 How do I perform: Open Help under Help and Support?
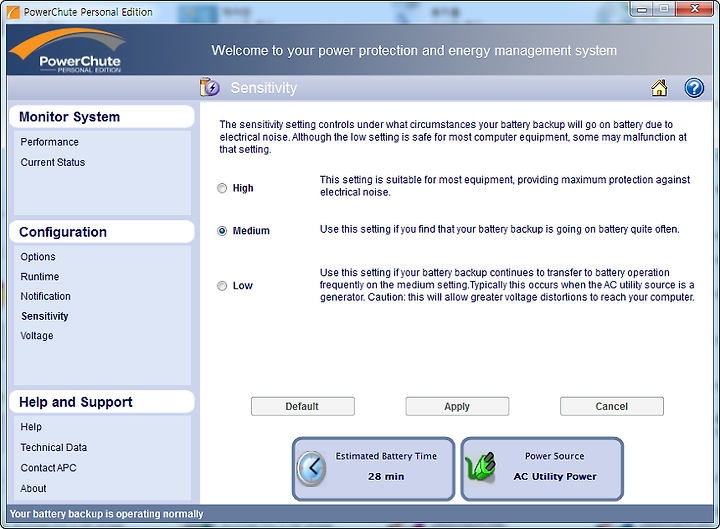pos(31,427)
